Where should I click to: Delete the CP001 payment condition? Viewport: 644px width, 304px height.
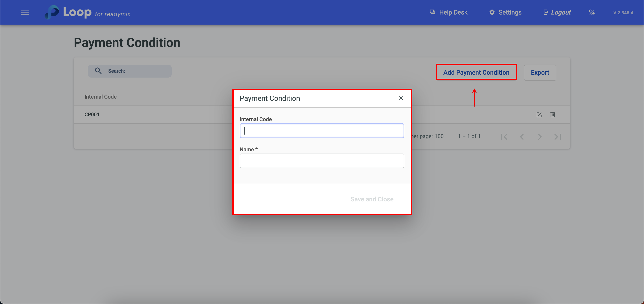coord(553,115)
